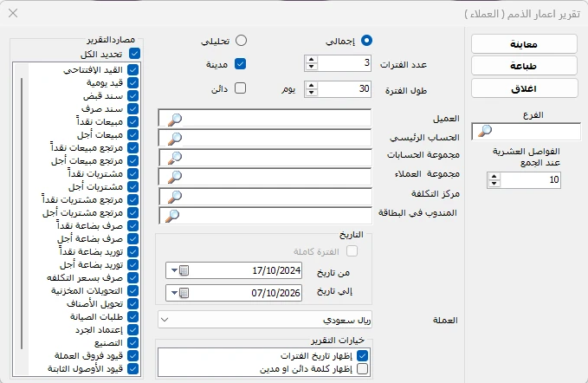
Task: Expand إلى تاريخ date picker arrow
Action: (x=174, y=293)
